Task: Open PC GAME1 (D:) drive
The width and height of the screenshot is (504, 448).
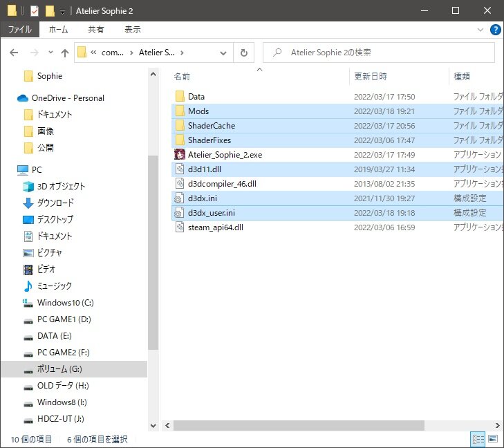Action: pyautogui.click(x=64, y=319)
